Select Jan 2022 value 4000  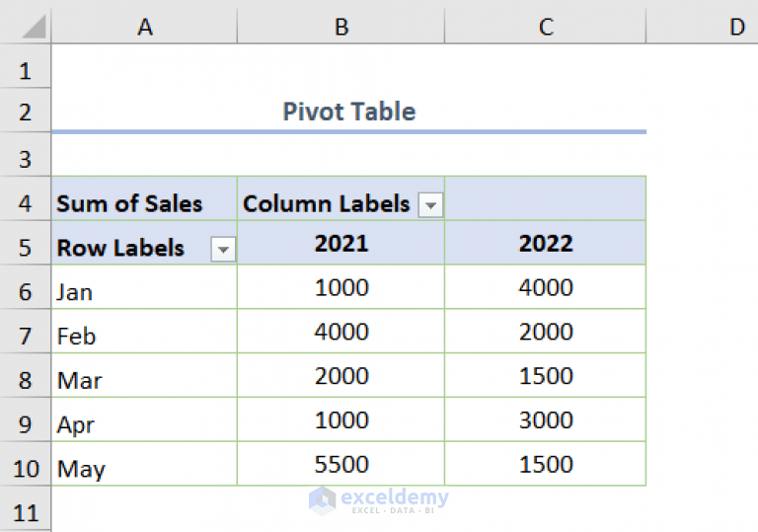tap(545, 287)
